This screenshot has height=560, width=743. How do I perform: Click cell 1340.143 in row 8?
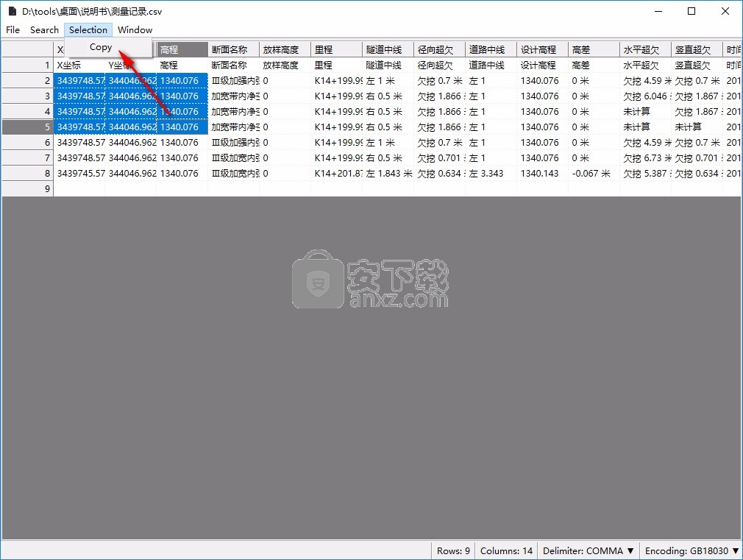[x=543, y=173]
